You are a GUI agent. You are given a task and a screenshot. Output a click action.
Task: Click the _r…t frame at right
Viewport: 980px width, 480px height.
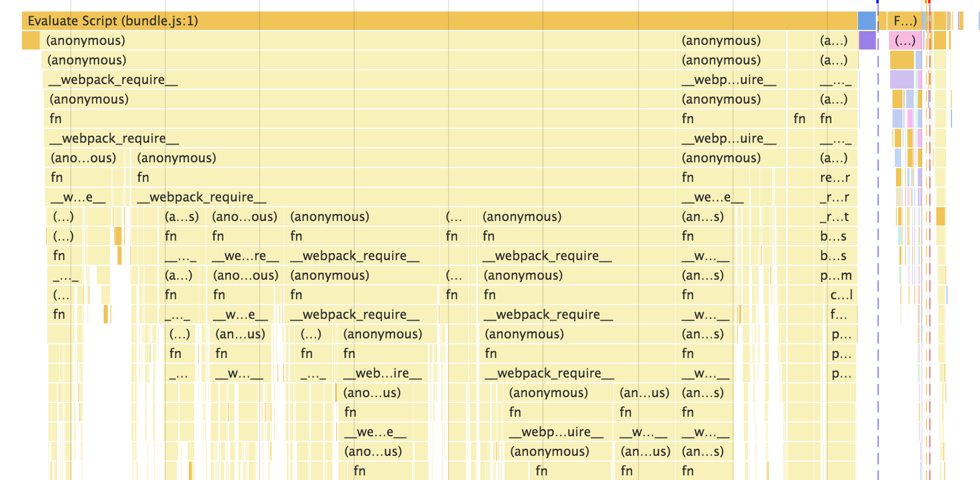[x=835, y=216]
